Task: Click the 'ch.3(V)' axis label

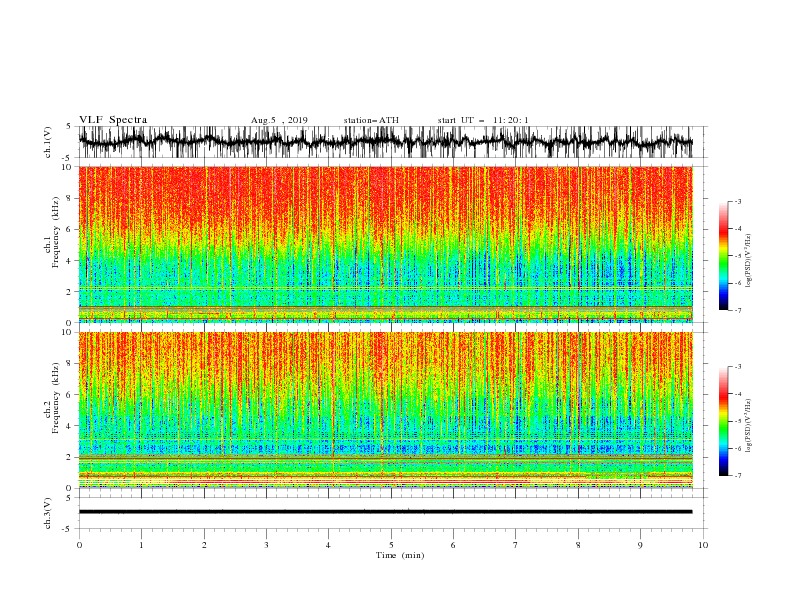Action: point(48,513)
